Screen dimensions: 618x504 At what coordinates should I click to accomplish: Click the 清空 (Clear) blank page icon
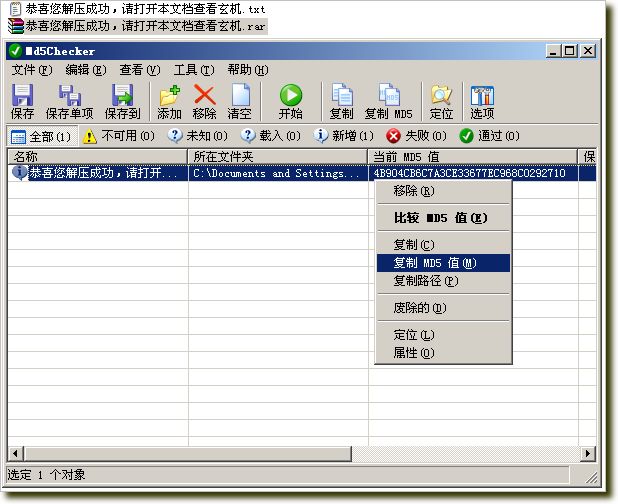click(x=240, y=95)
